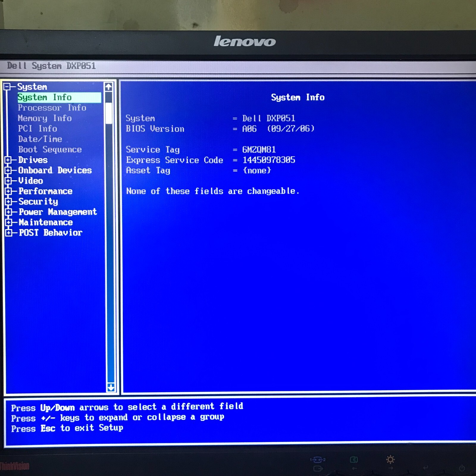The width and height of the screenshot is (476, 476).
Task: Expand the Maintenance group plus box
Action: tap(9, 223)
